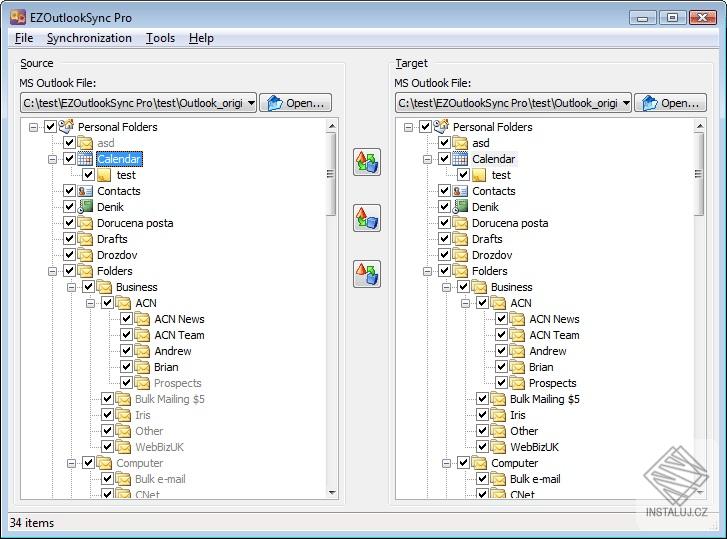Click the bottom sync direction button
Screen dimensions: 727x539
(367, 274)
